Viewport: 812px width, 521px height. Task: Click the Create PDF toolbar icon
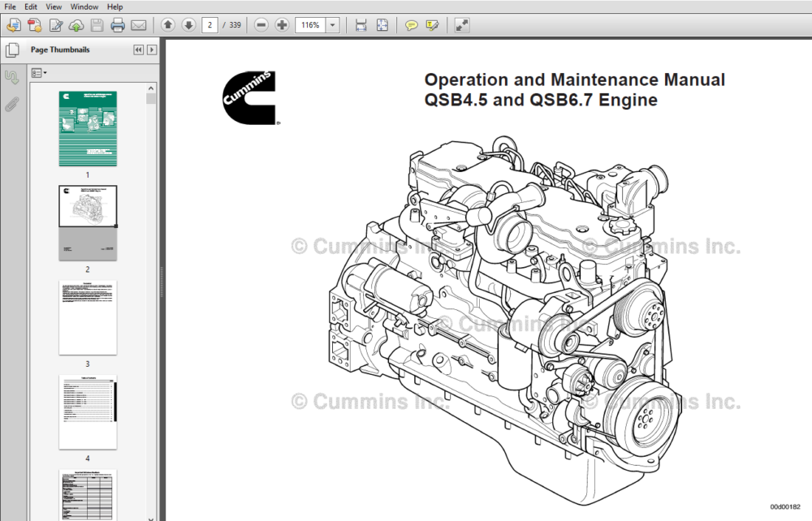pos(34,25)
